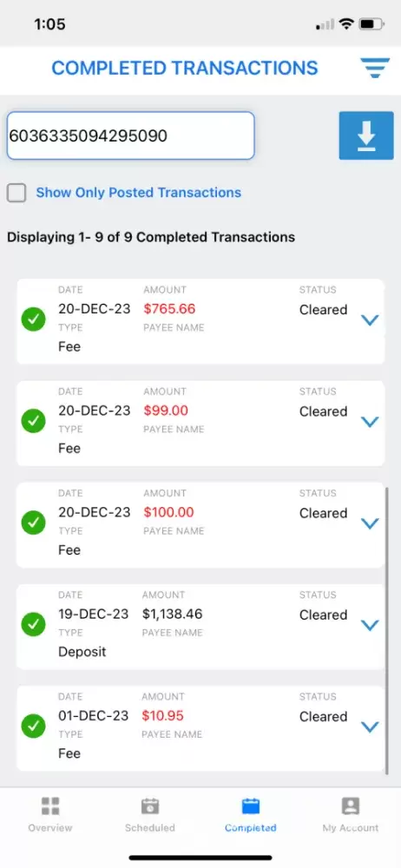The width and height of the screenshot is (401, 868).
Task: Switch to the Scheduled tab label
Action: [x=149, y=828]
